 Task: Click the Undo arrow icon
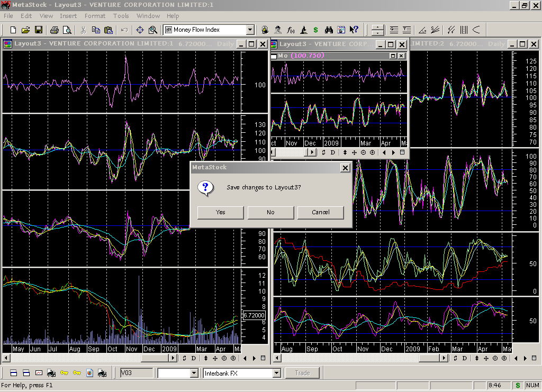click(124, 30)
